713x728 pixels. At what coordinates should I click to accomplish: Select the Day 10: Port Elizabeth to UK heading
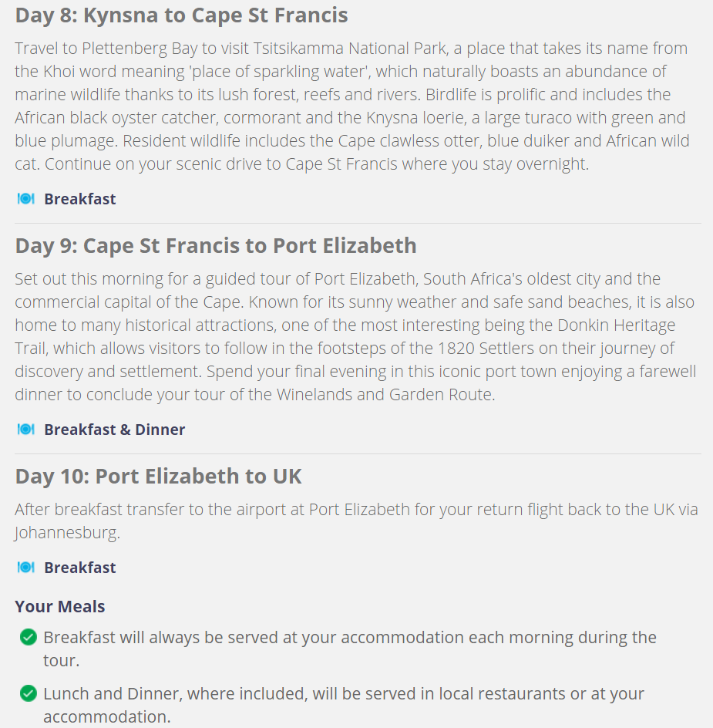point(158,477)
